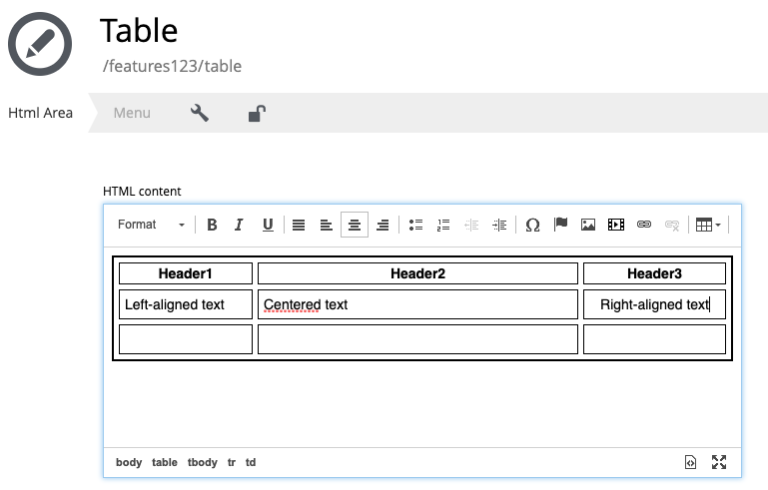
Task: Apply justify alignment to text
Action: click(x=298, y=225)
